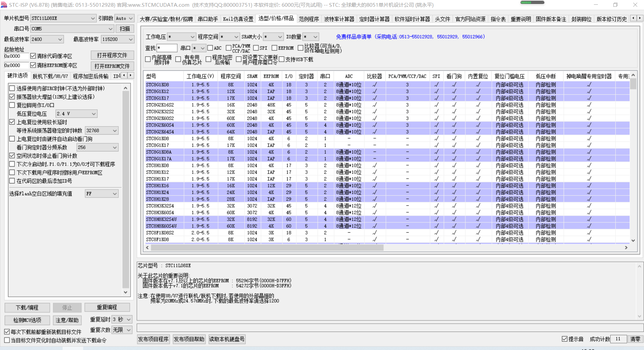Click the chip table horizontal scrollbar thumb
Screen dimensions: 644x350
point(267,248)
